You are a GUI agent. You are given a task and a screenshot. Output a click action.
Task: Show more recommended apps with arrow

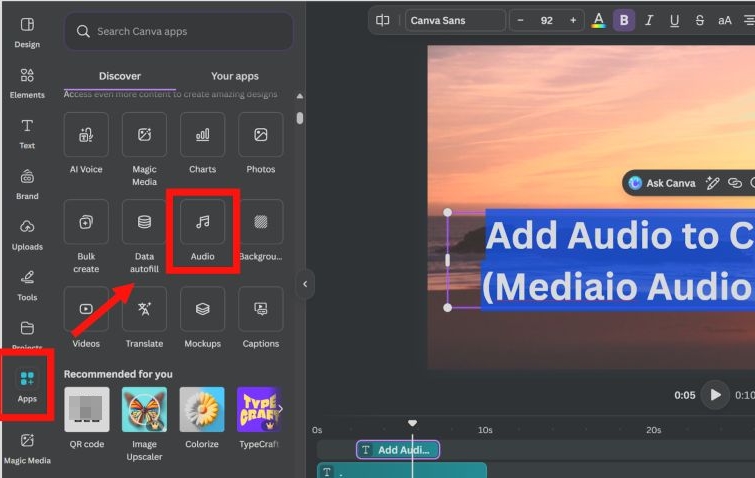[281, 409]
